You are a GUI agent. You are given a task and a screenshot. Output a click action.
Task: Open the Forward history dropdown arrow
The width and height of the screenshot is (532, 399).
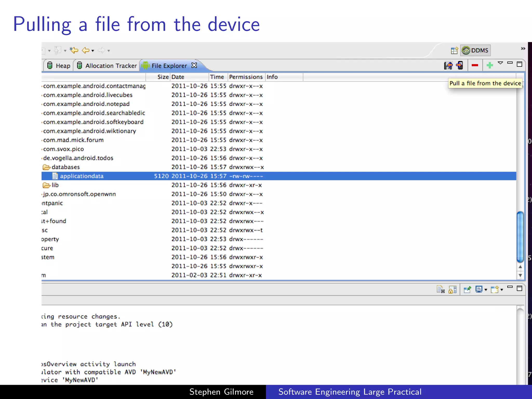(109, 51)
